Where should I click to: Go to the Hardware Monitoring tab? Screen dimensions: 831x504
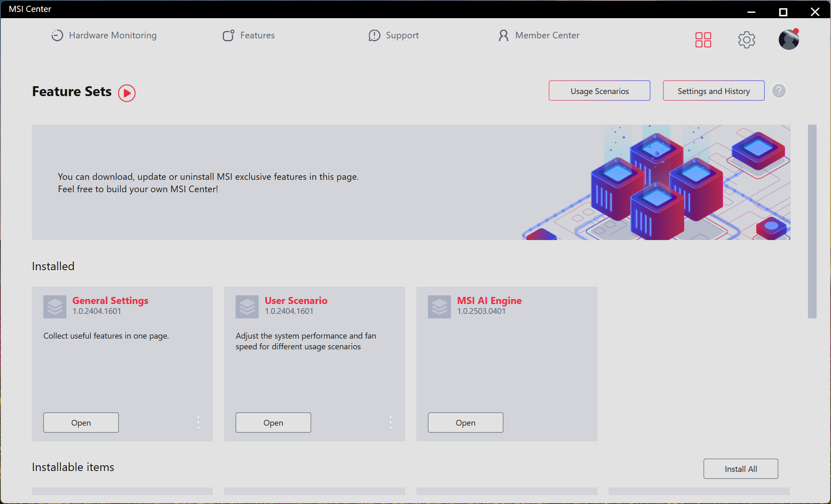coord(104,35)
